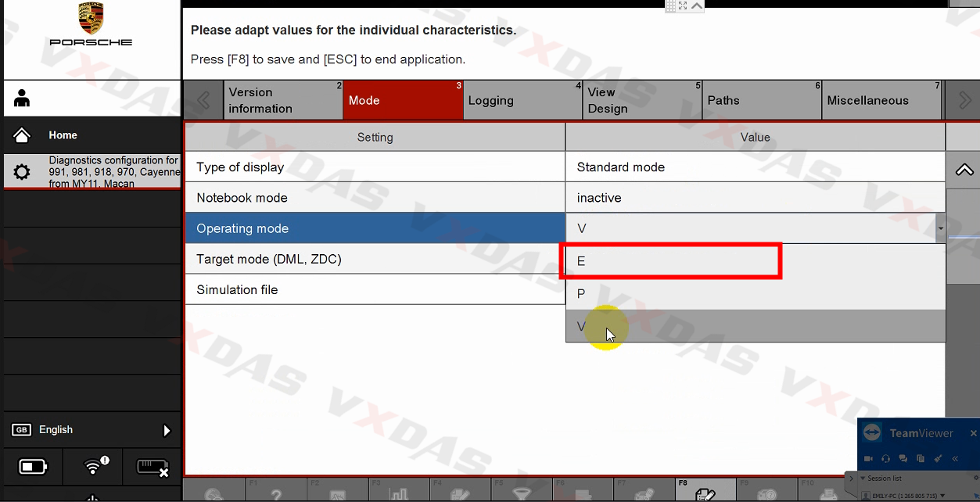Open the Paths tab
Viewport: 980px width, 502px height.
click(762, 101)
